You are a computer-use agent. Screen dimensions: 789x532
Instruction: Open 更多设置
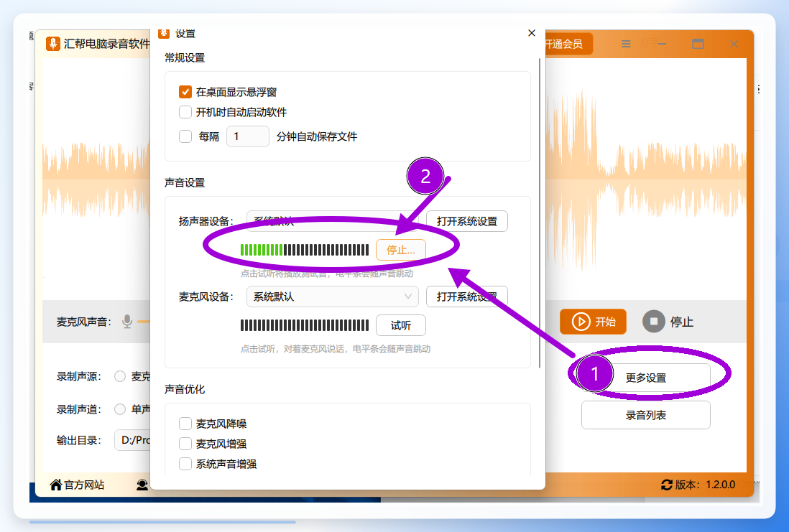tap(645, 378)
